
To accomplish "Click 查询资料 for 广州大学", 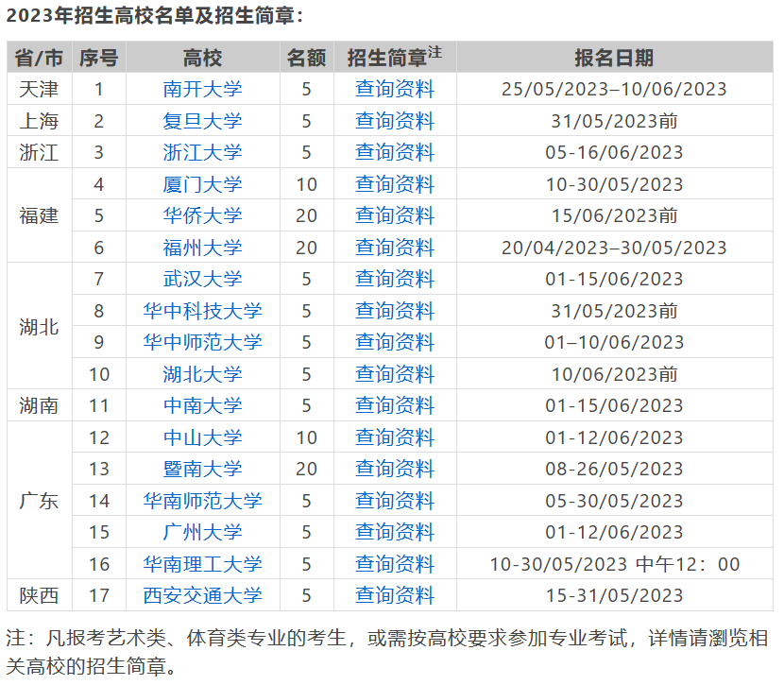I will point(394,533).
